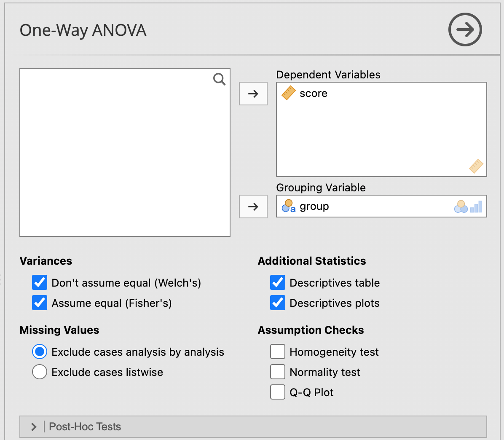
Task: Uncheck Don't assume equal (Welch's)
Action: pos(40,283)
